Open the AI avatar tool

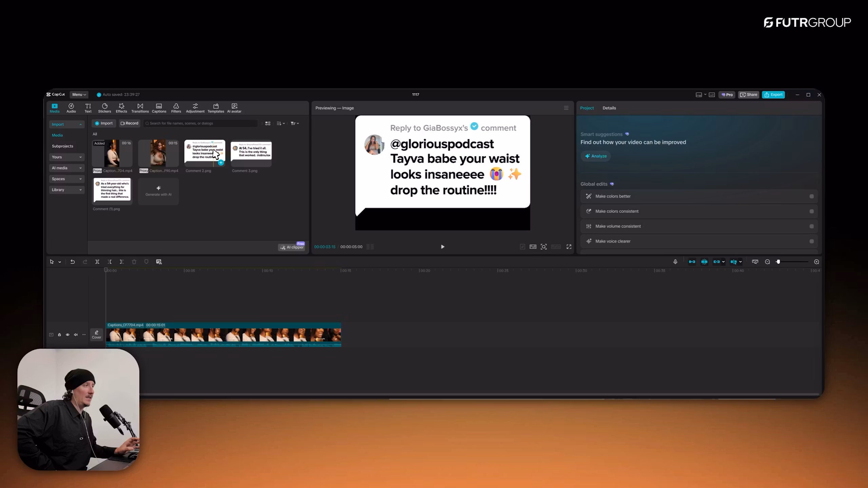point(234,108)
